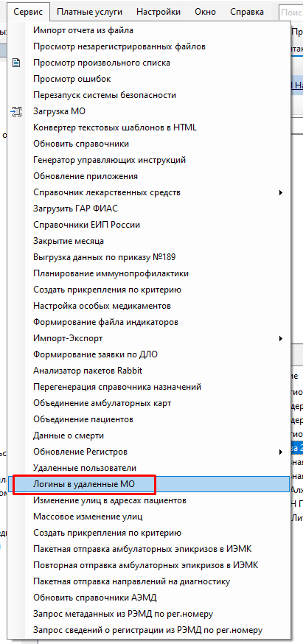Select Просмотр ошибок entry
Screen dimensions: 303x644
click(x=72, y=79)
